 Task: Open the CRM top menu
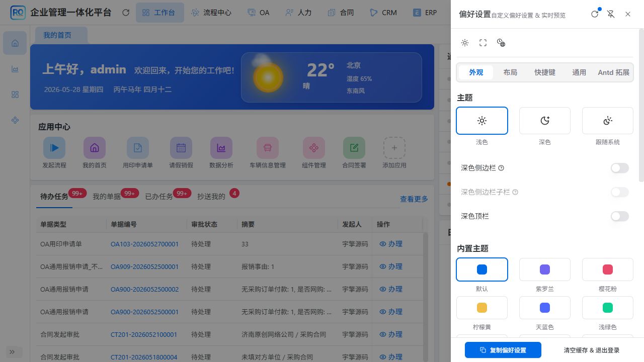point(383,13)
